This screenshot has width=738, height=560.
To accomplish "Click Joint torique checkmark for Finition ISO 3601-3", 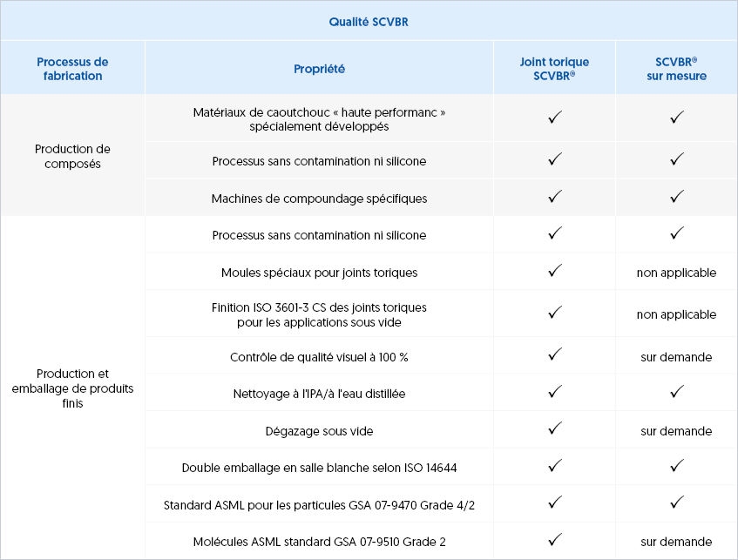I will pyautogui.click(x=554, y=313).
